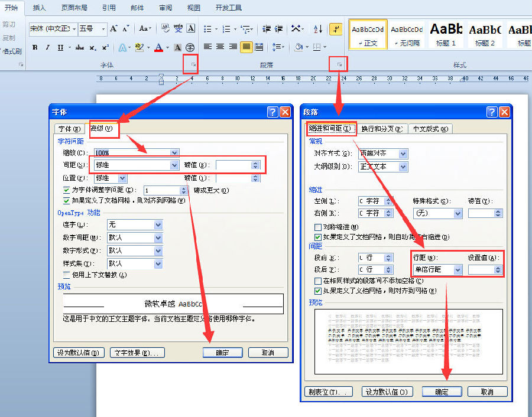
Task: Apply italic formatting
Action: click(x=47, y=47)
